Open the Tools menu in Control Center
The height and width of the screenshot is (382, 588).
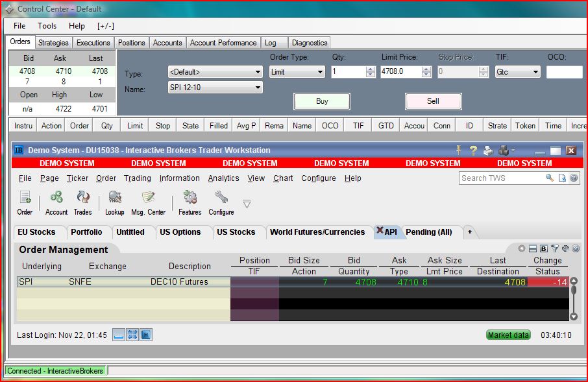47,26
